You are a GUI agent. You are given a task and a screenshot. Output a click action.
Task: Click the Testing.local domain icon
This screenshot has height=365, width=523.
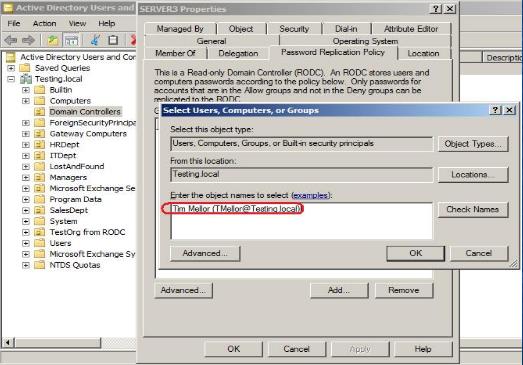click(x=26, y=79)
